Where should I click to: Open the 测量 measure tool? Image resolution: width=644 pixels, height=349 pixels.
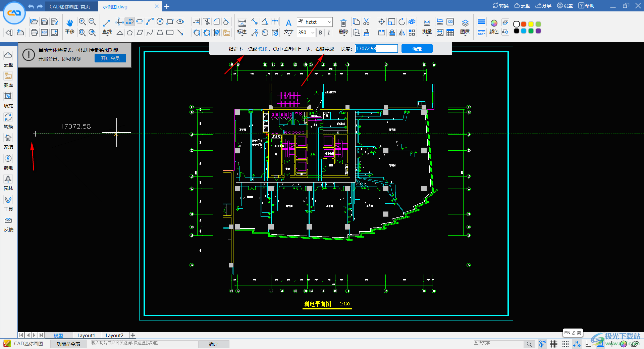427,26
